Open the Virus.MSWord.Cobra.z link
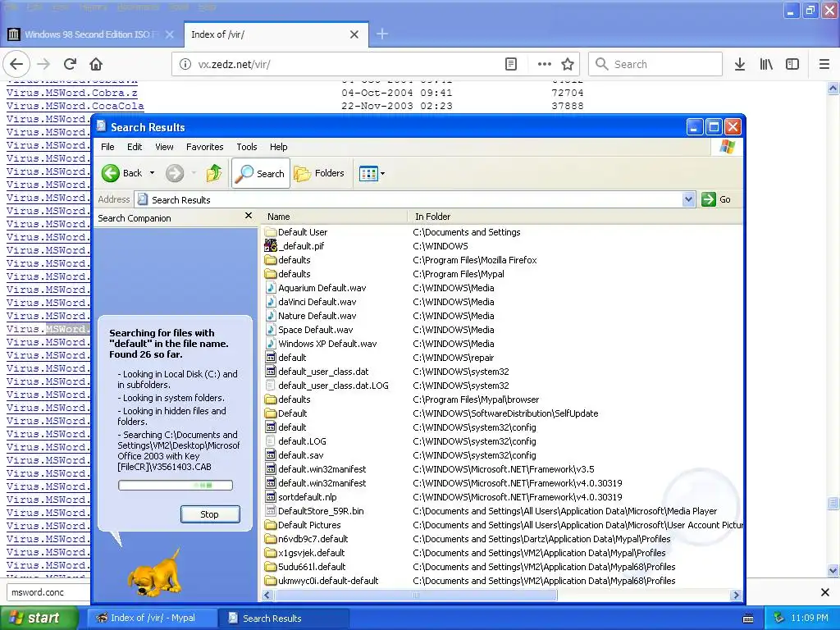 coord(72,93)
